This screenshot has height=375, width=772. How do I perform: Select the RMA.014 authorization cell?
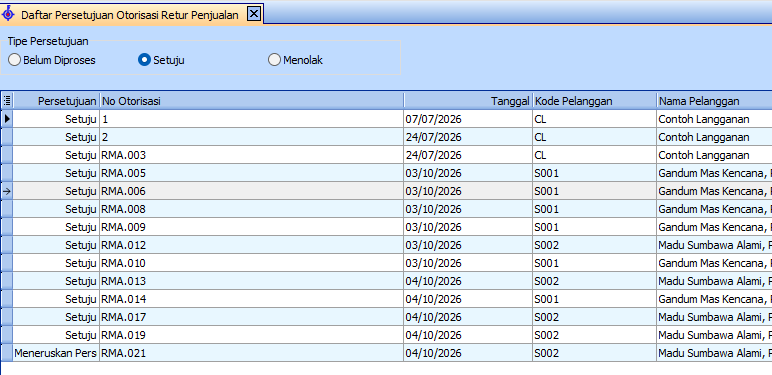click(x=252, y=299)
